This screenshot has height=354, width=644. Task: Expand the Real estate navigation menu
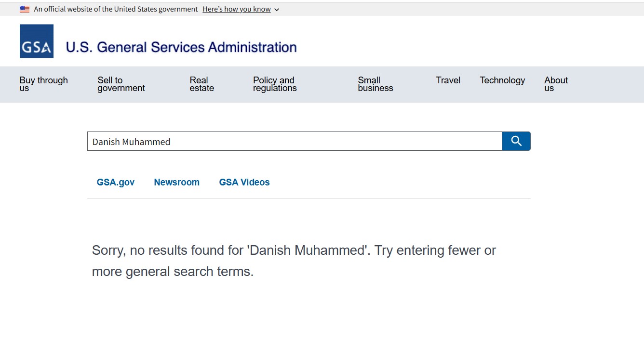click(201, 84)
